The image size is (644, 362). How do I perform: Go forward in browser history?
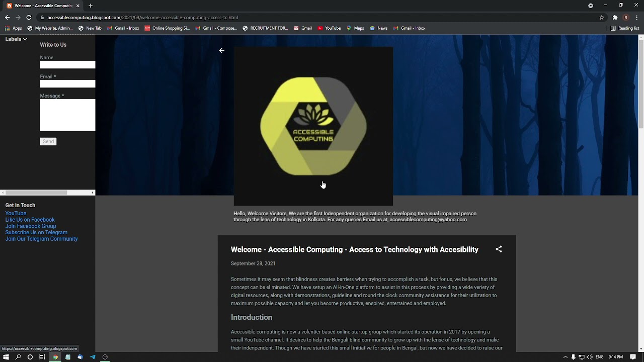[x=18, y=17]
